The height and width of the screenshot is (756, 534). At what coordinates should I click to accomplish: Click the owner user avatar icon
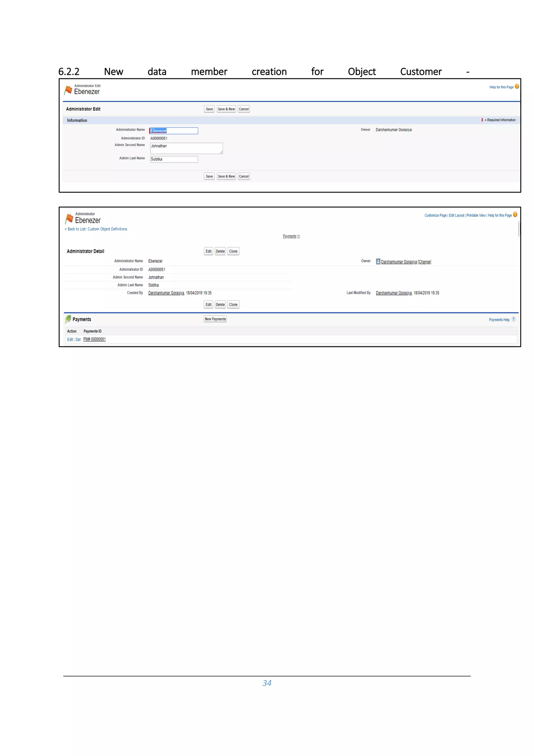[x=378, y=261]
